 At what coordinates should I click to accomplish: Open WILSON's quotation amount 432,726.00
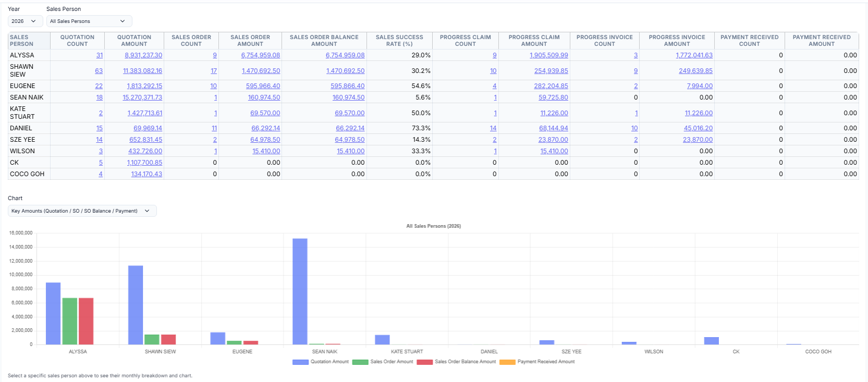[x=145, y=151]
